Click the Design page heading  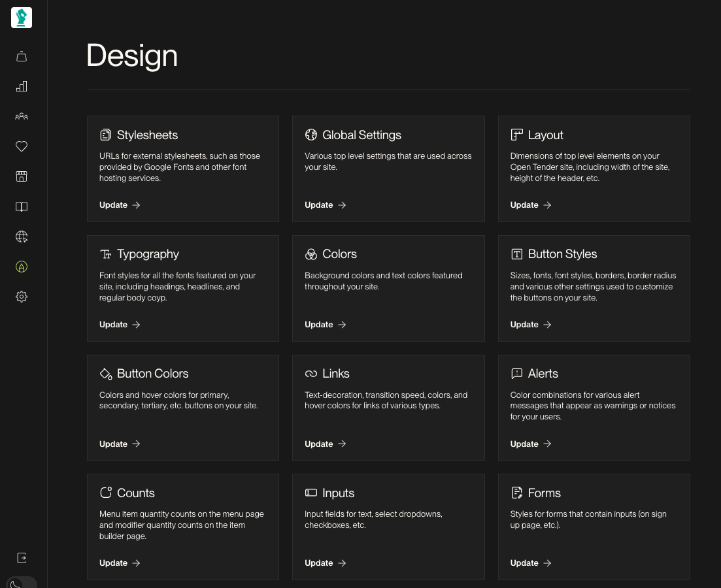(x=132, y=56)
